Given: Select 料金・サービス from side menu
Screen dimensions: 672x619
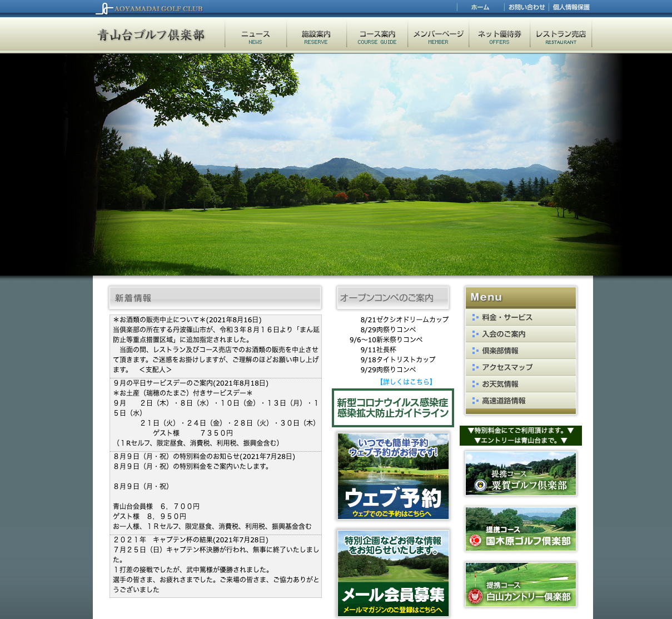Looking at the screenshot, I should click(507, 317).
